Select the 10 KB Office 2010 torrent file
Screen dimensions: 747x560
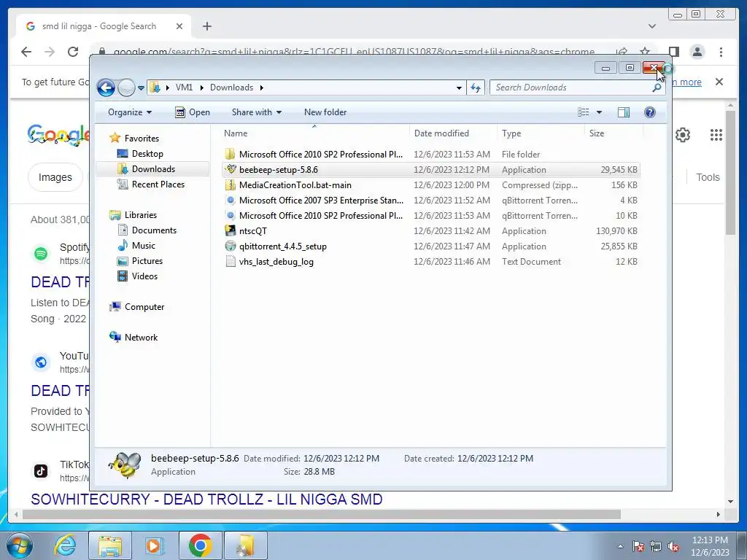coord(430,216)
